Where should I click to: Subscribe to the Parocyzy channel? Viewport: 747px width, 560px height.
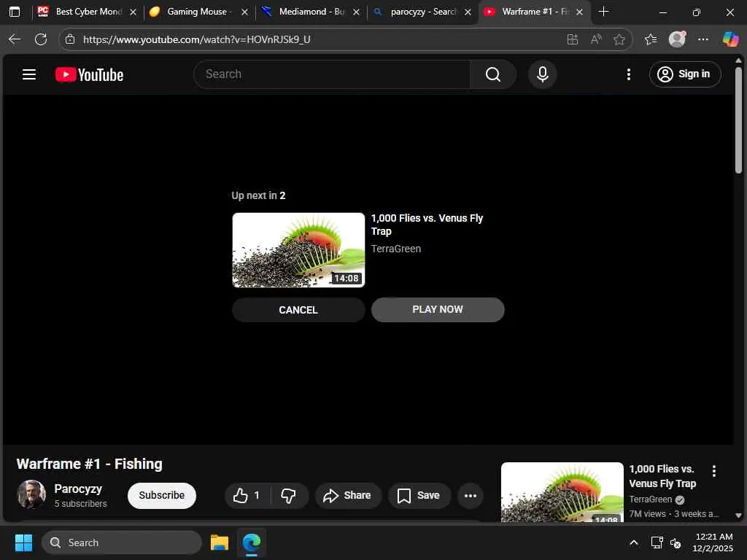point(161,496)
